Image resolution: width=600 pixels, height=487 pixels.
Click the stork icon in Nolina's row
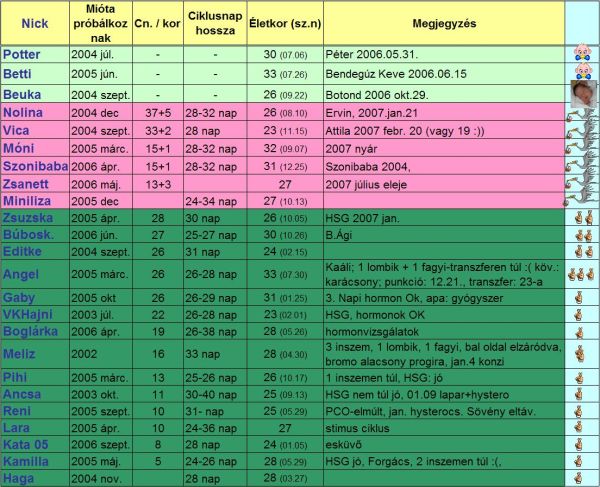582,113
